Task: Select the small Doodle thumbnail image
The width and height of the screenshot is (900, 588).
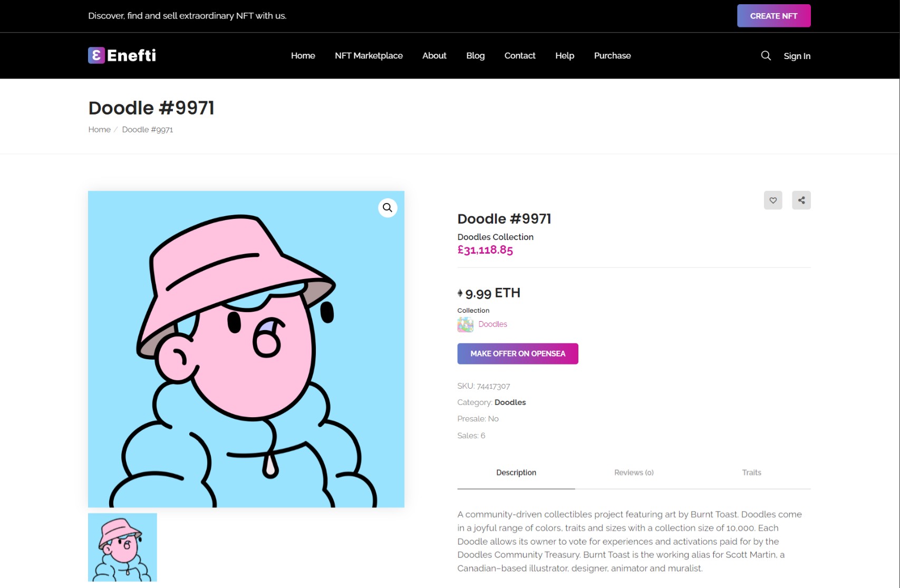Action: coord(122,547)
